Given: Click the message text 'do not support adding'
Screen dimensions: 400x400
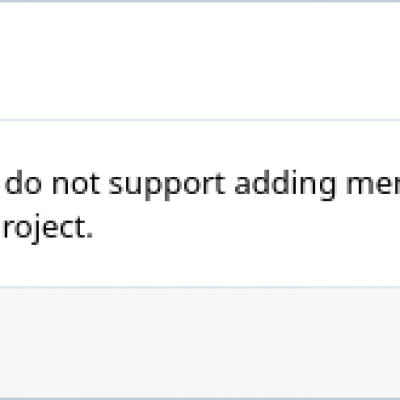Looking at the screenshot, I should point(170,185).
